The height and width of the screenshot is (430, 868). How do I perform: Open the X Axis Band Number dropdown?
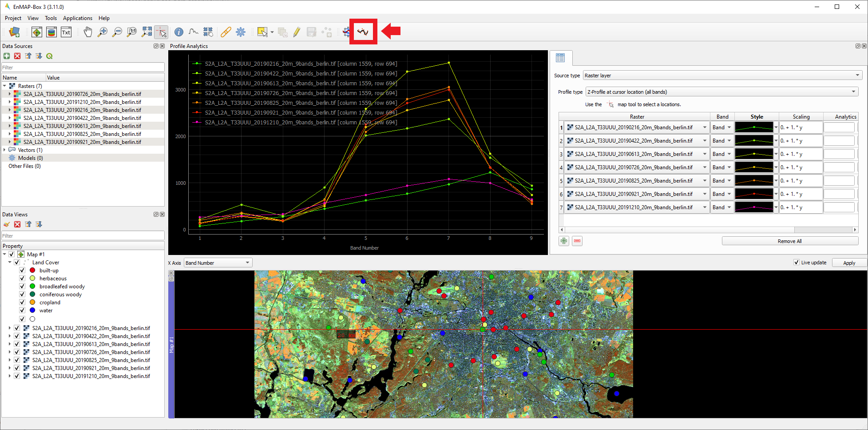tap(218, 263)
